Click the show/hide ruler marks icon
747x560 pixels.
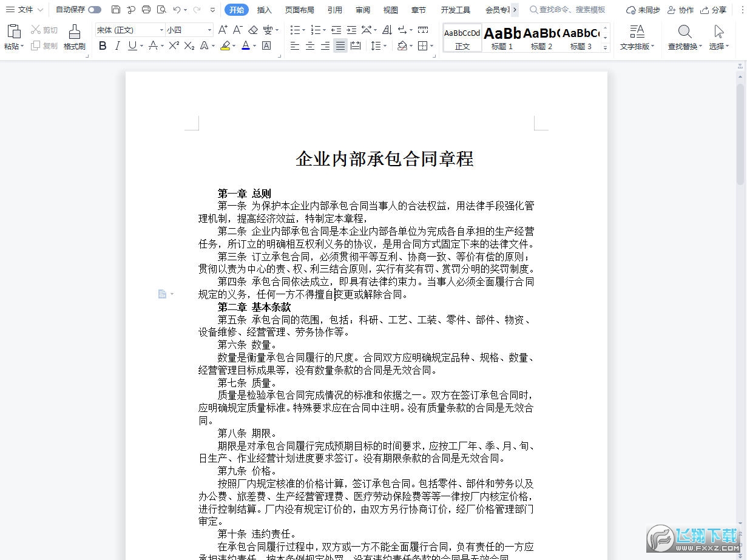(x=423, y=30)
